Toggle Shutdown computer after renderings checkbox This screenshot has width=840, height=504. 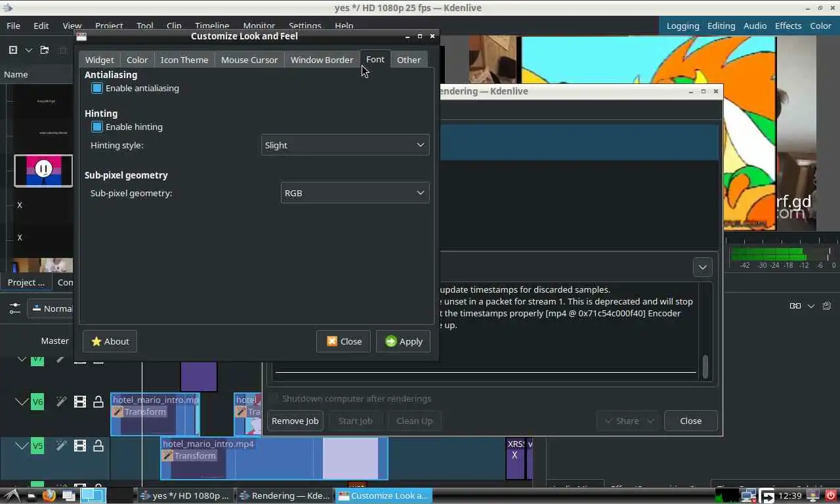click(274, 398)
